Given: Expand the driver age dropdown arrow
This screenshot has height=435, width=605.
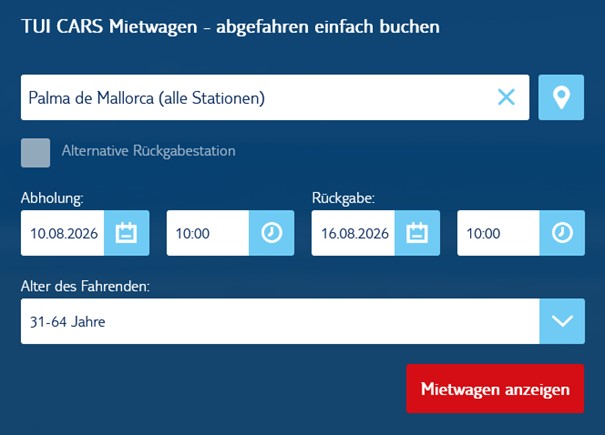Looking at the screenshot, I should point(562,321).
